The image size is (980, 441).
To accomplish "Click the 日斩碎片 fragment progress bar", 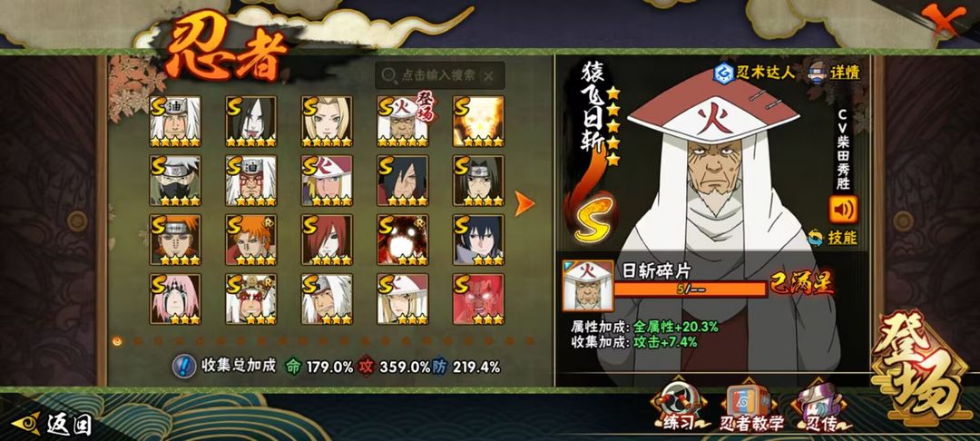I will click(x=690, y=289).
